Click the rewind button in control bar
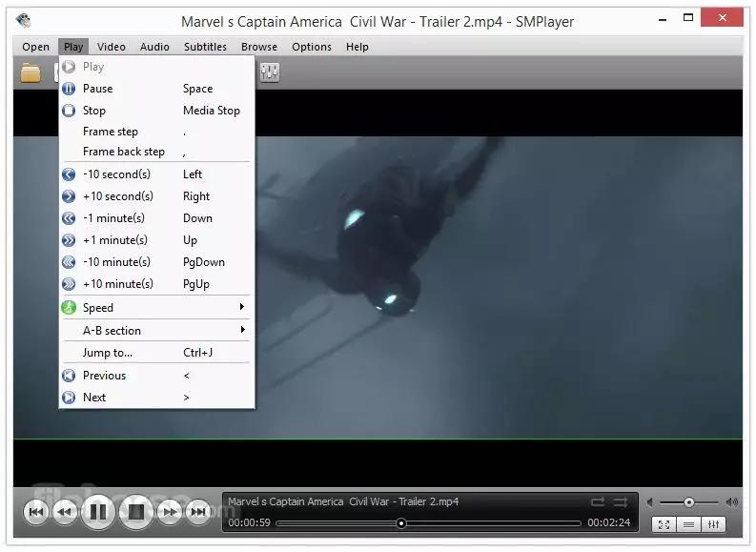 tap(65, 512)
